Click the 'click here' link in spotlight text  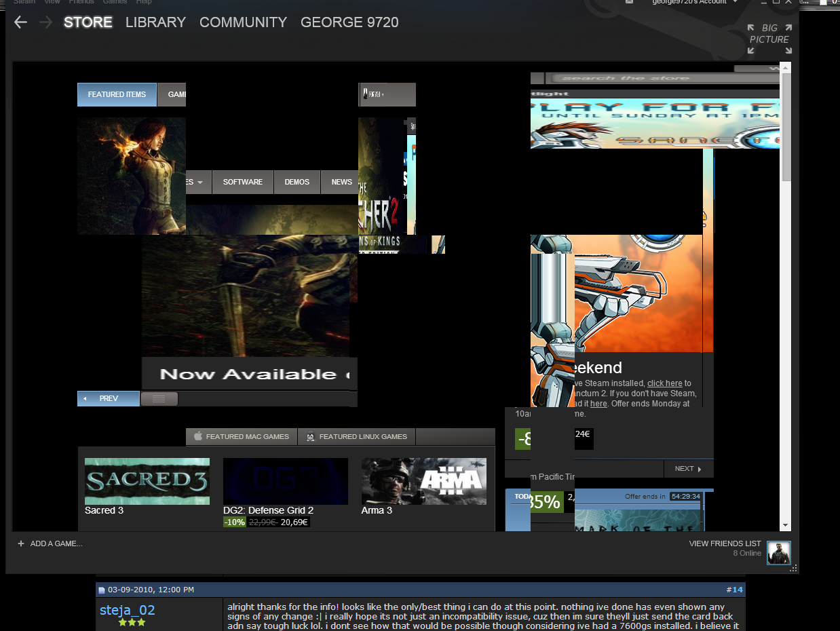coord(664,383)
